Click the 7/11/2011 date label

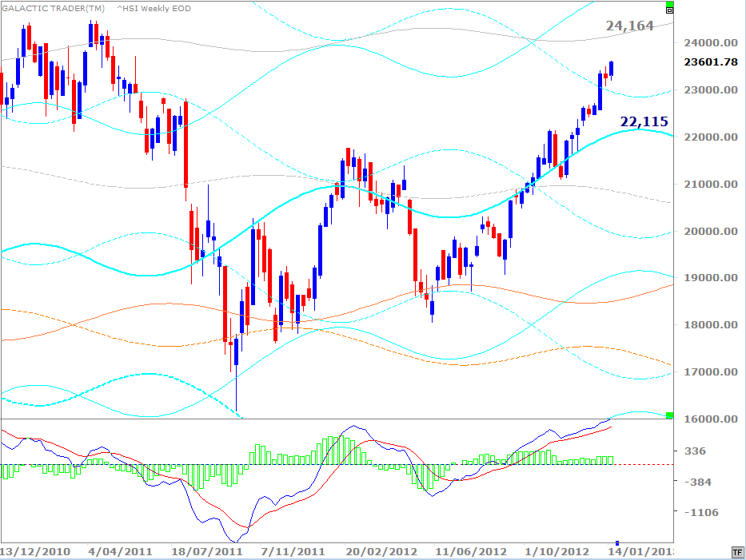293,552
